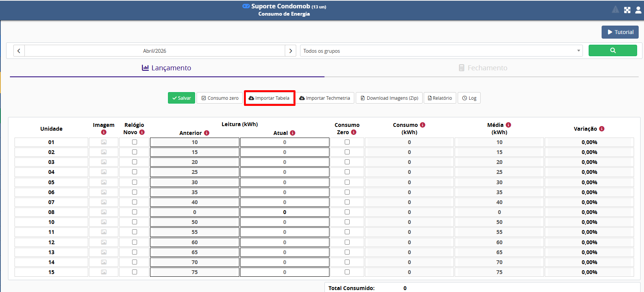Viewport: 644px width, 292px height.
Task: Open image icon for unit 03
Action: (x=104, y=162)
